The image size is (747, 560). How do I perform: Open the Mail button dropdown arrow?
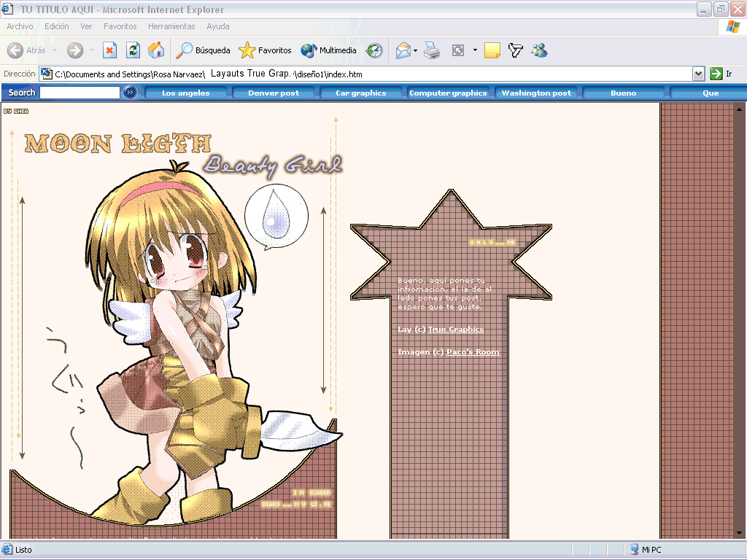point(415,50)
